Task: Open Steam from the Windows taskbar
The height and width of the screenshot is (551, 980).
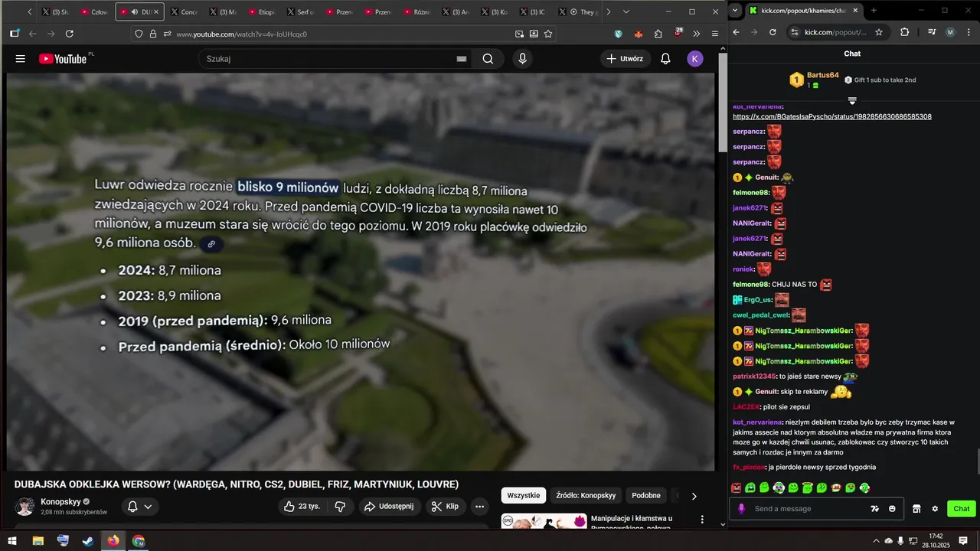Action: click(x=88, y=540)
